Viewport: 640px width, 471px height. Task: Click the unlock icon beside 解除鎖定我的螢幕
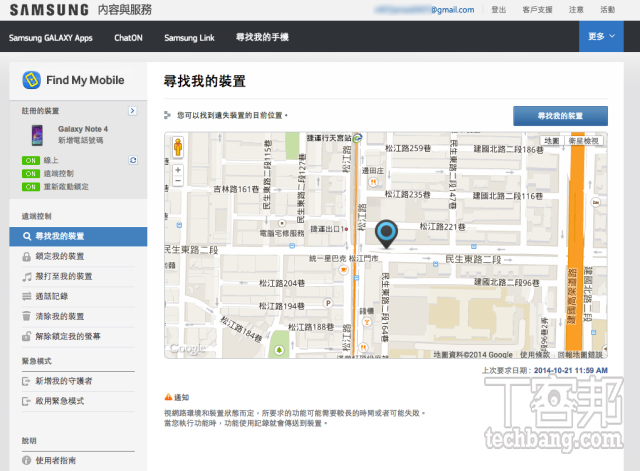27,336
